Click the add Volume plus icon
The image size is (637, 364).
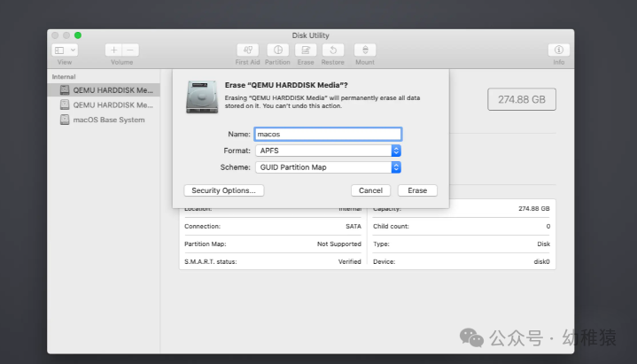tap(113, 50)
